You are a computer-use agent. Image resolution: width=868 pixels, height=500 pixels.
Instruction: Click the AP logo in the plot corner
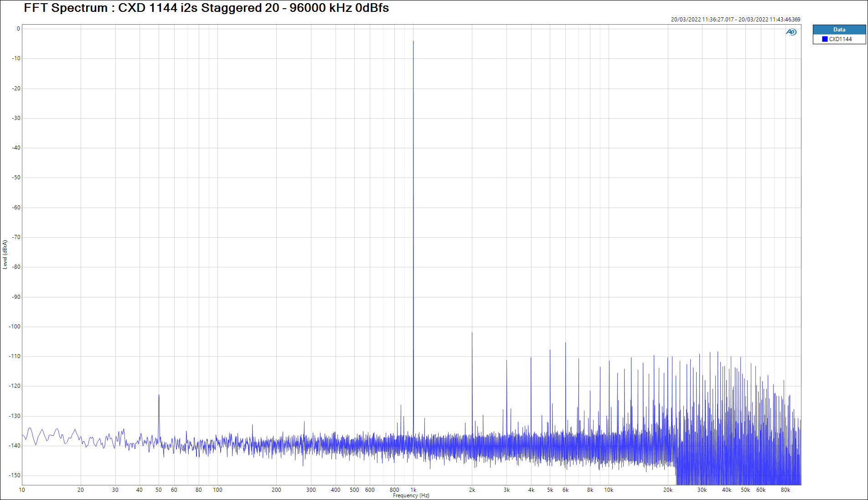[x=791, y=32]
